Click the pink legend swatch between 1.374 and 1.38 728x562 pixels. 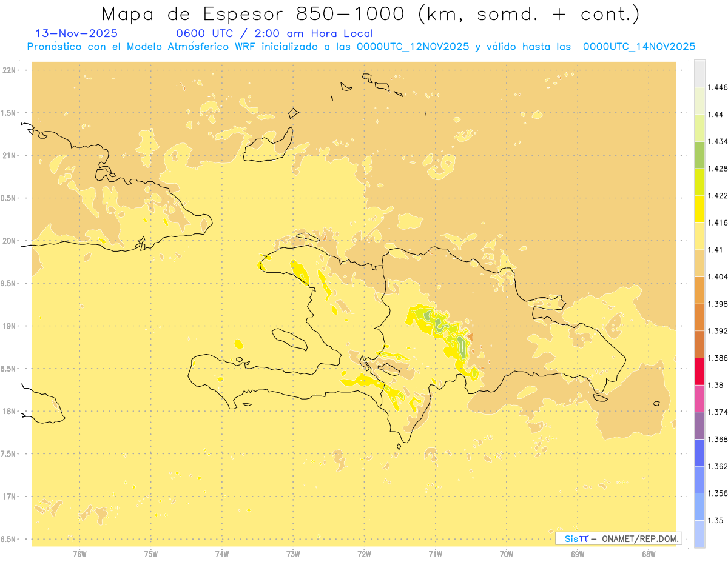pos(699,398)
